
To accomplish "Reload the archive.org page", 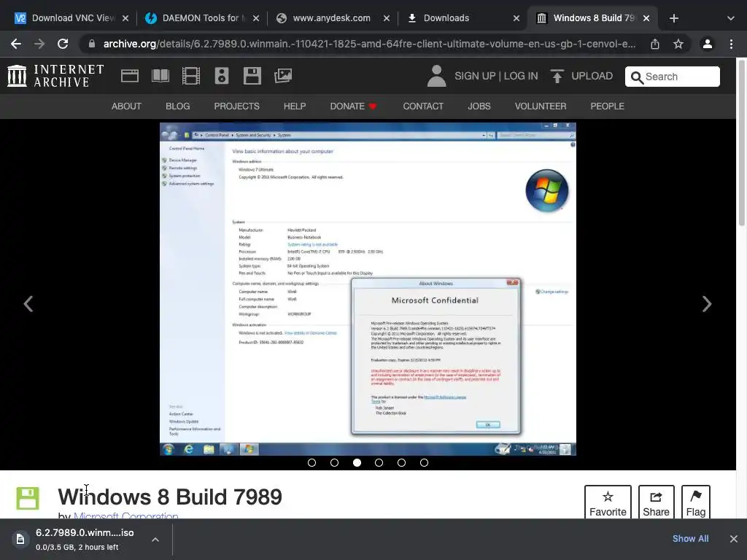I will pyautogui.click(x=63, y=44).
